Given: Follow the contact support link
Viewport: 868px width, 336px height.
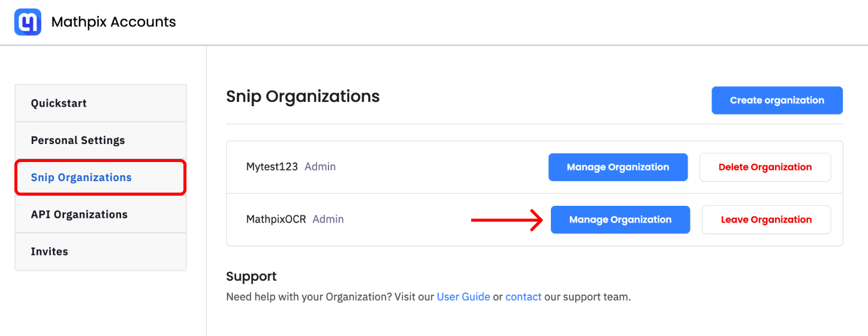Looking at the screenshot, I should point(523,296).
